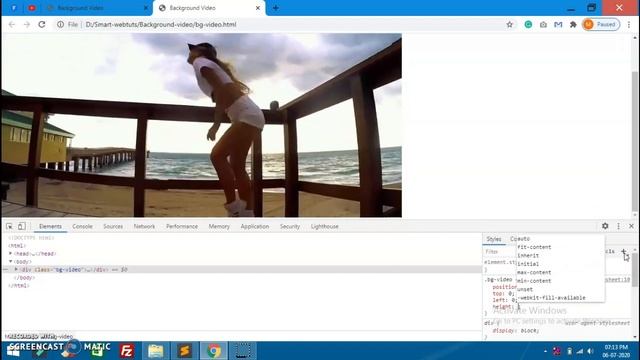Click the taskbar clock showing 07:13 PM

(616, 351)
